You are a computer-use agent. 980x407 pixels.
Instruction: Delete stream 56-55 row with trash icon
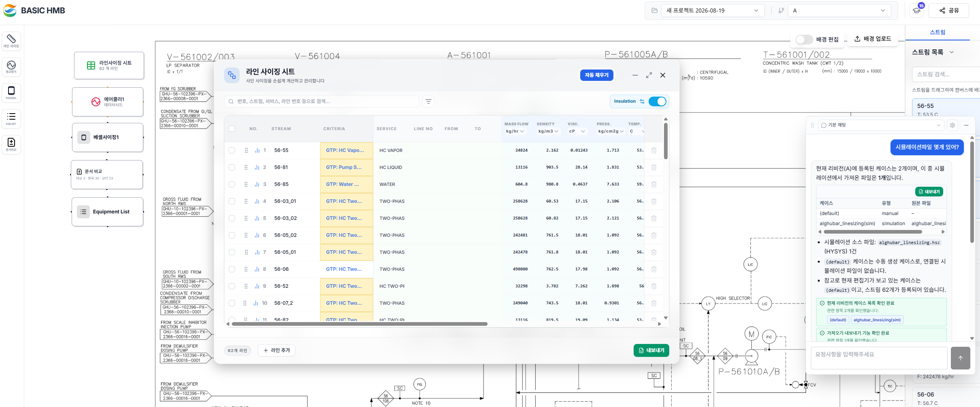coord(654,150)
